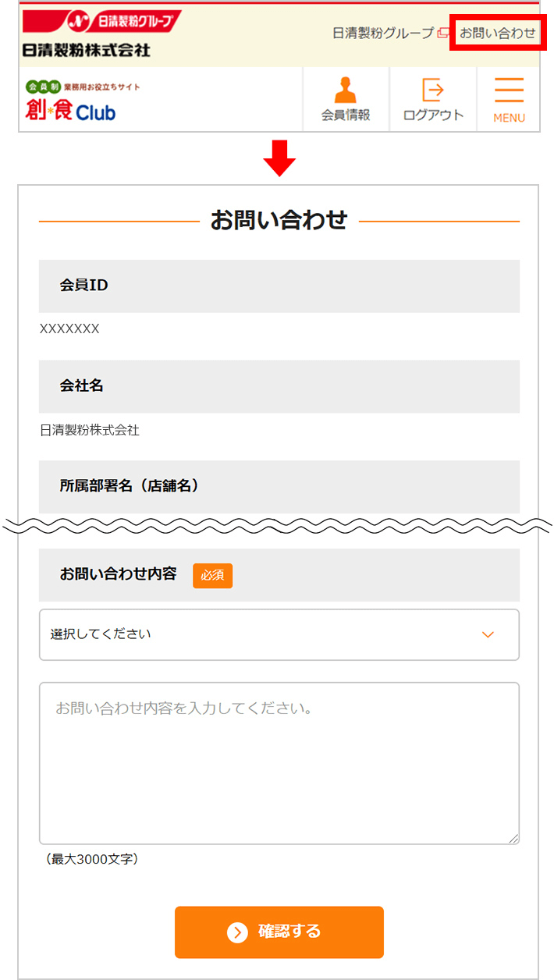Open the 日清製粉グループ text link
The width and height of the screenshot is (554, 980).
382,34
